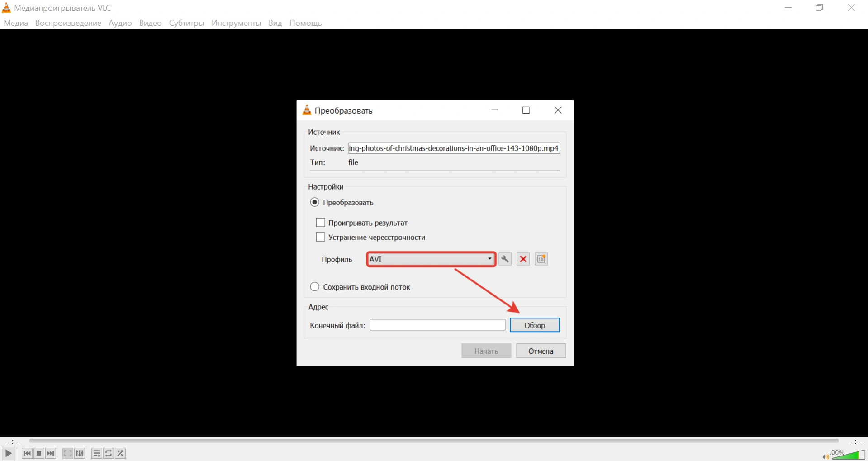The height and width of the screenshot is (461, 868).
Task: Open the 'Инструменты' menu
Action: (236, 23)
